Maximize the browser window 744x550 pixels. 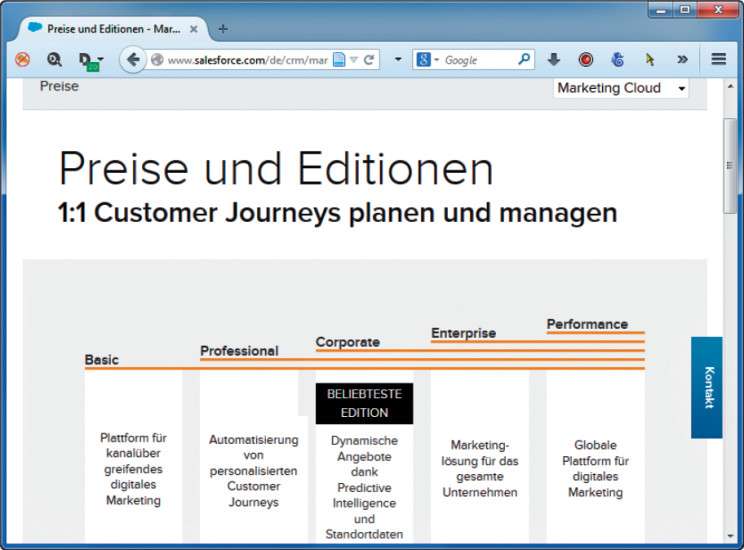(685, 9)
